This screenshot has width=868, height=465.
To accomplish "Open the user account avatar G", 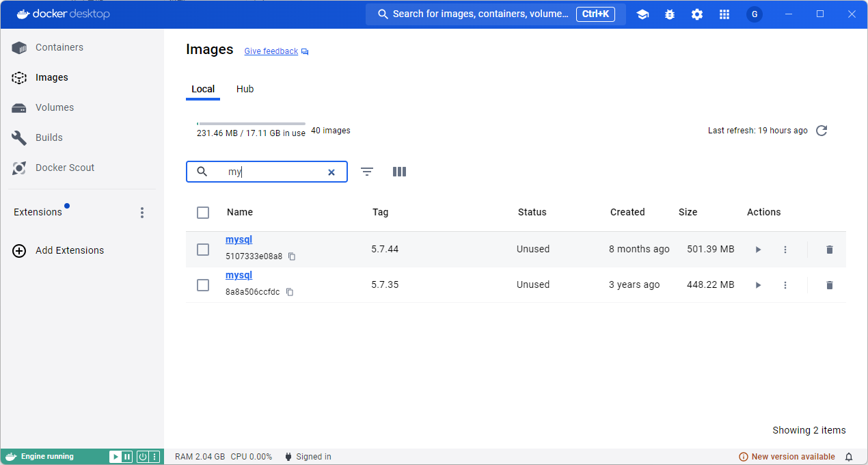I will [x=755, y=14].
